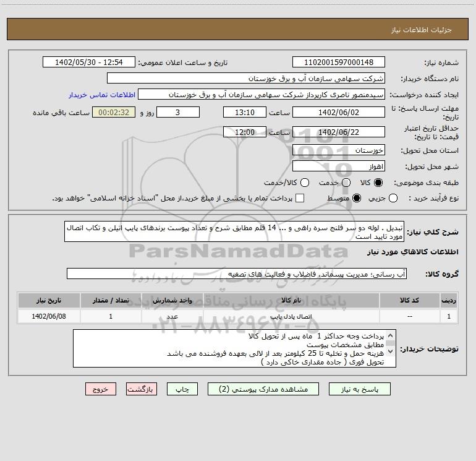Viewport: 476px width, 461px height.
Task: Click the شرح کلی نیاز description box
Action: click(234, 231)
